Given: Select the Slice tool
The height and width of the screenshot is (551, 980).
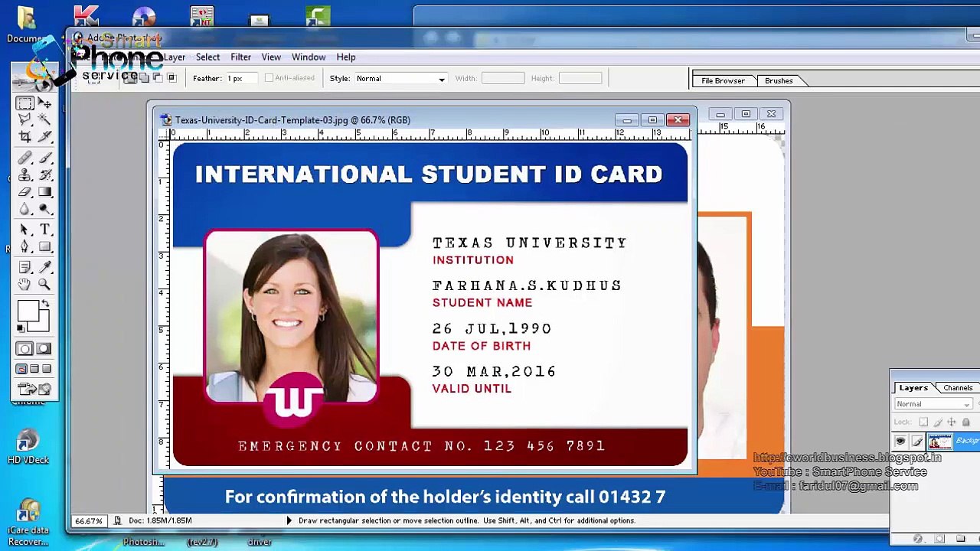Looking at the screenshot, I should point(44,136).
